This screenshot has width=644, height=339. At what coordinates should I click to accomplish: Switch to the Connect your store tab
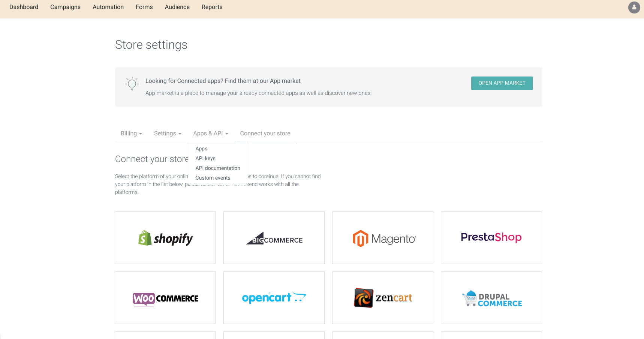(x=265, y=133)
